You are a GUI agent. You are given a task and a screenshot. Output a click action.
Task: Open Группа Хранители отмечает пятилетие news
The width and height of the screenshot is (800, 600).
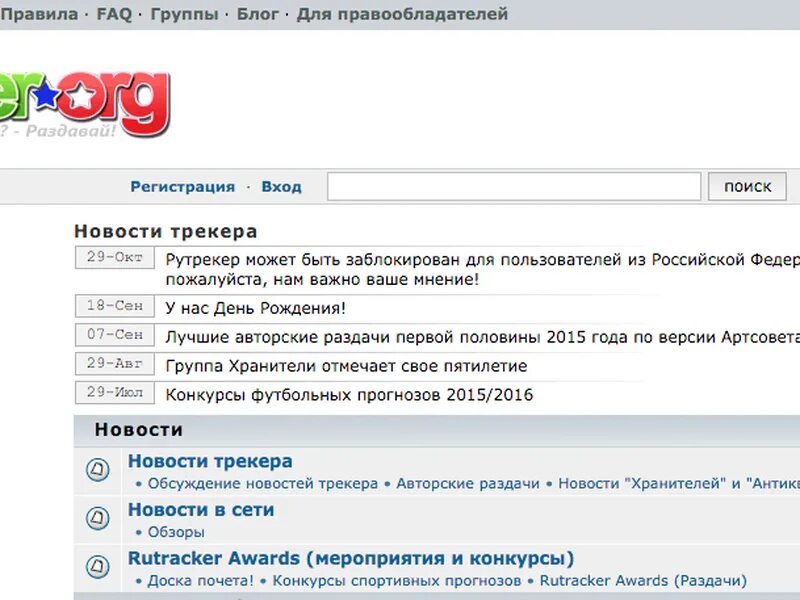point(346,366)
